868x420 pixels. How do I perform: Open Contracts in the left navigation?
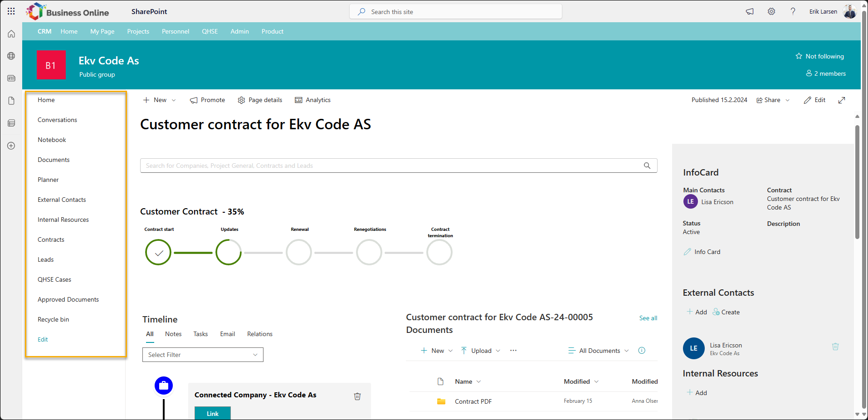pyautogui.click(x=51, y=239)
